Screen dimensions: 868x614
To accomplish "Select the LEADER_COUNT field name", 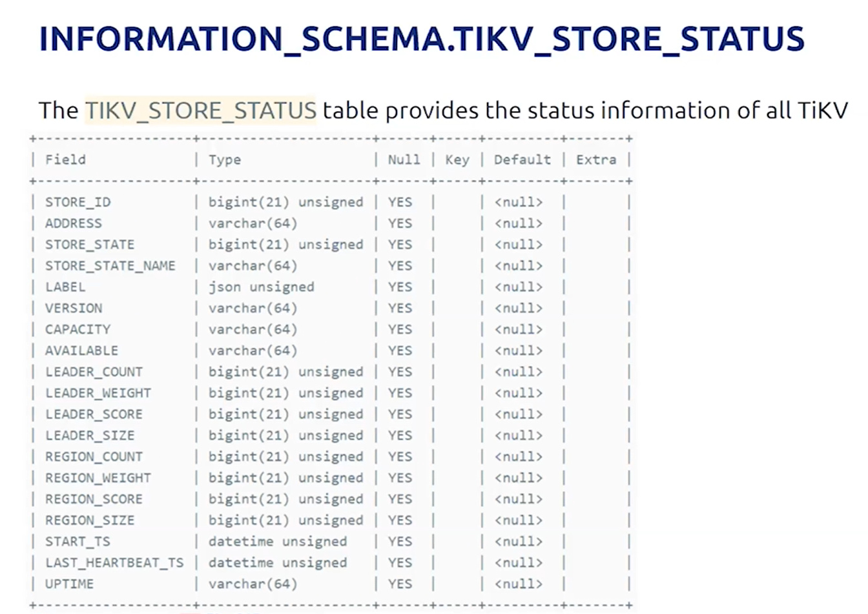I will click(94, 372).
